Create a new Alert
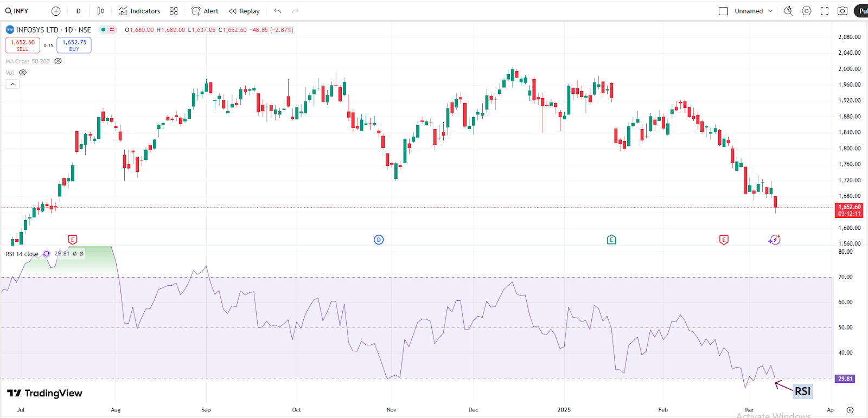This screenshot has width=868, height=418. coord(205,11)
